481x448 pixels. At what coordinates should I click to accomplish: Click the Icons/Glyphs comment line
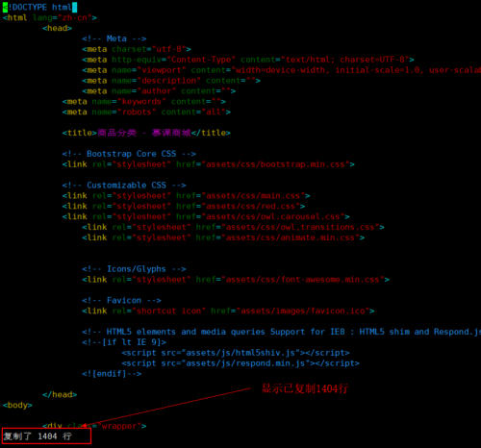click(134, 269)
